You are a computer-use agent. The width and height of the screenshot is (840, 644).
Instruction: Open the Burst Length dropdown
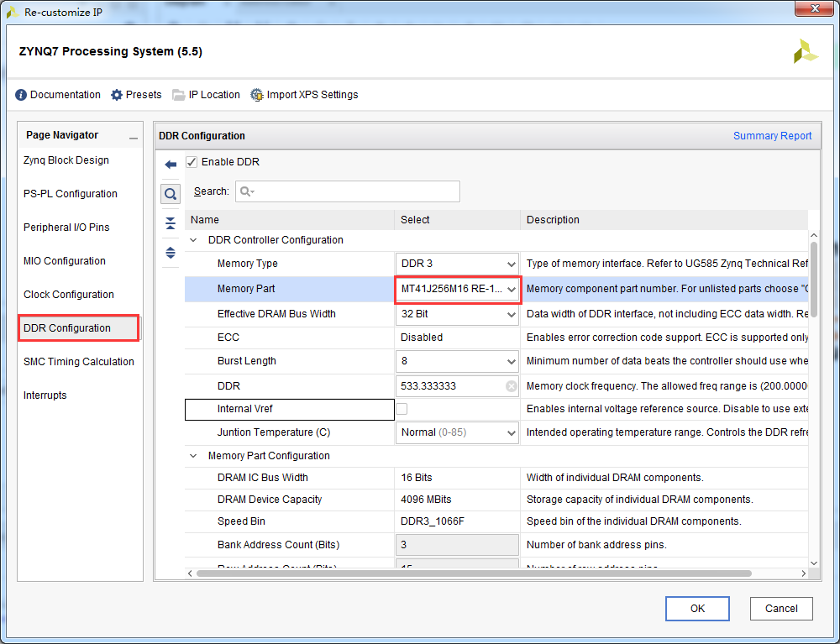[x=457, y=361]
